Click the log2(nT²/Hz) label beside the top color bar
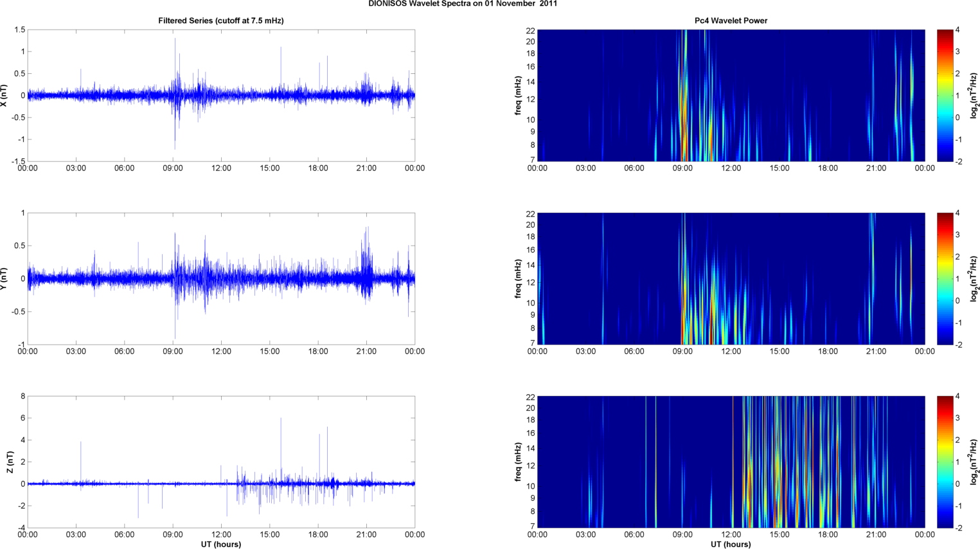The image size is (980, 549). 974,96
